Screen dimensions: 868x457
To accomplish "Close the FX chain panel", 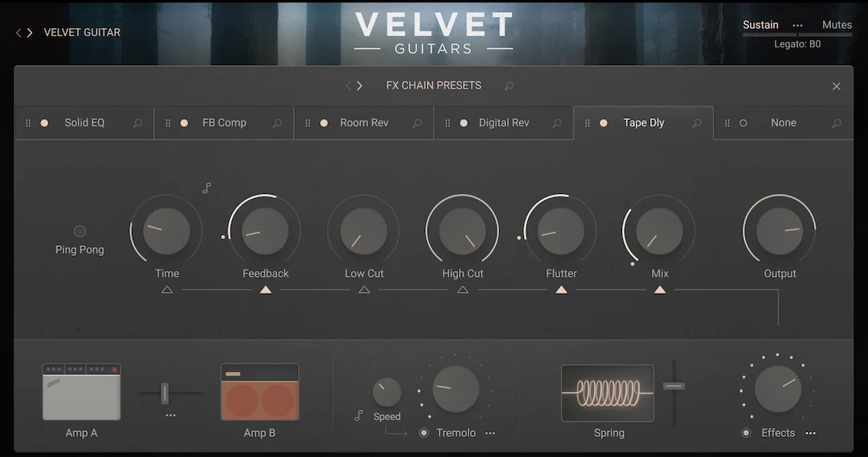I will [x=837, y=86].
